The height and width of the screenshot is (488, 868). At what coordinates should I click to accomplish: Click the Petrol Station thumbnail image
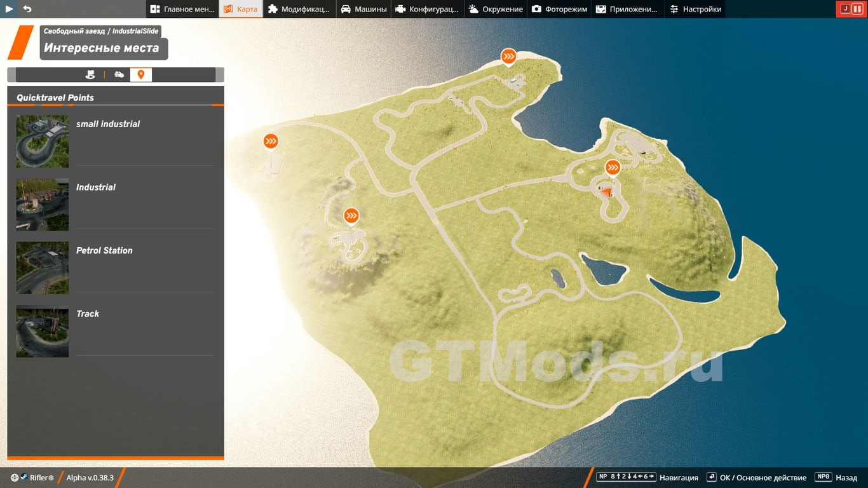pos(43,268)
